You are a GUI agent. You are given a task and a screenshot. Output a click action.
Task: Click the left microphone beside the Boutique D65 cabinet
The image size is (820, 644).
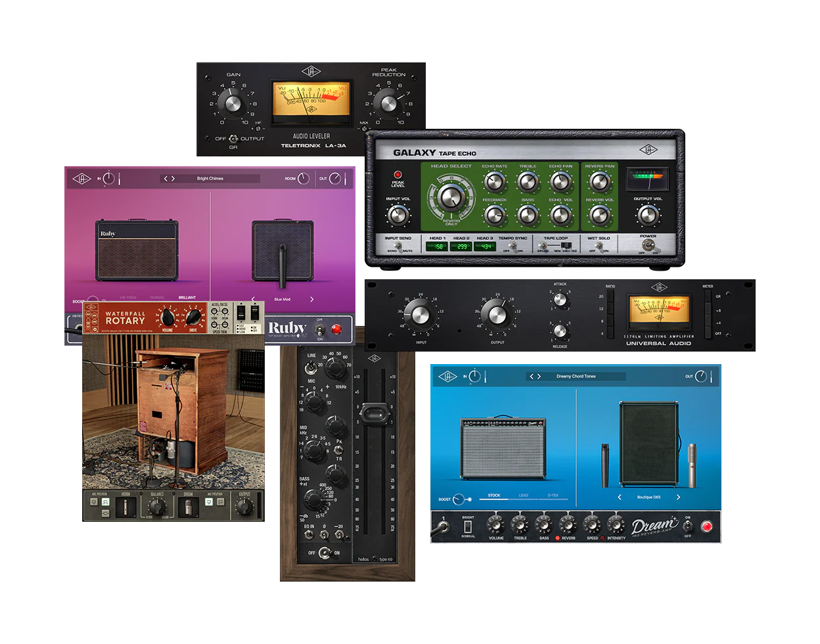pyautogui.click(x=605, y=465)
